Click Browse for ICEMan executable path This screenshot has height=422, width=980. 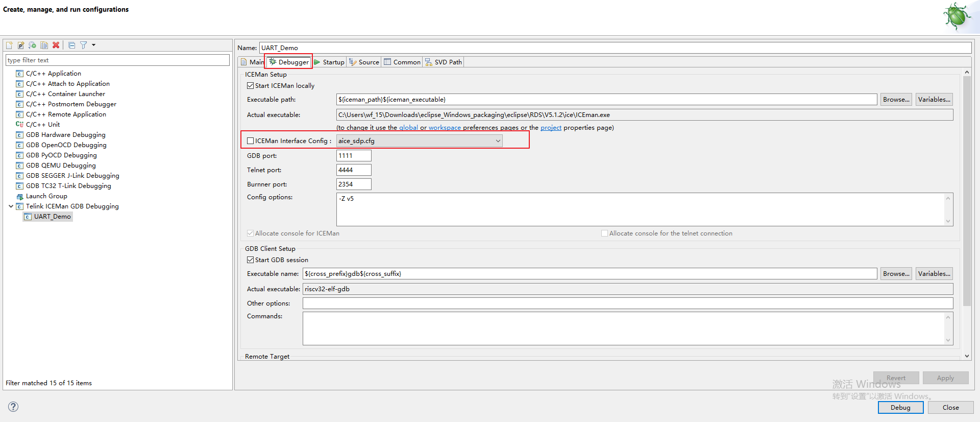pyautogui.click(x=896, y=100)
